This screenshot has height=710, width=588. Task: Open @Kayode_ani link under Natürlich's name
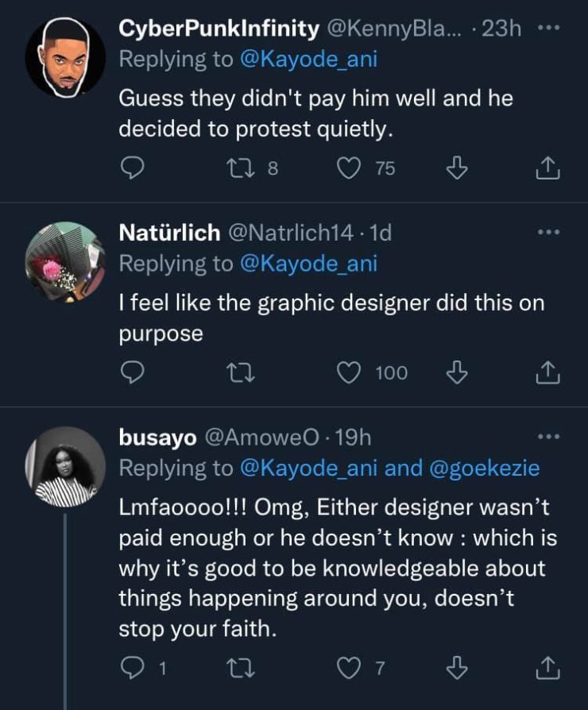pos(307,264)
